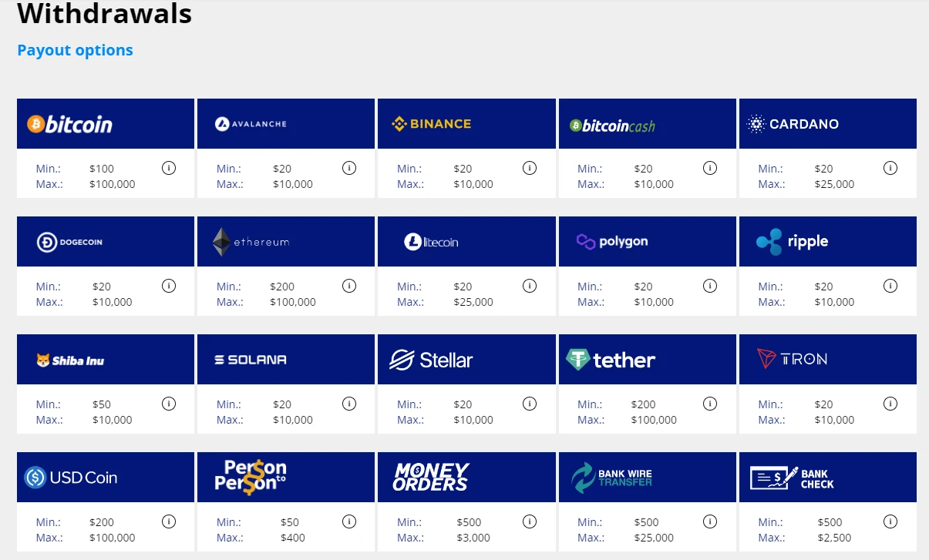Choose USD Coin for withdrawal
Screen dimensions: 929x560
tap(105, 477)
